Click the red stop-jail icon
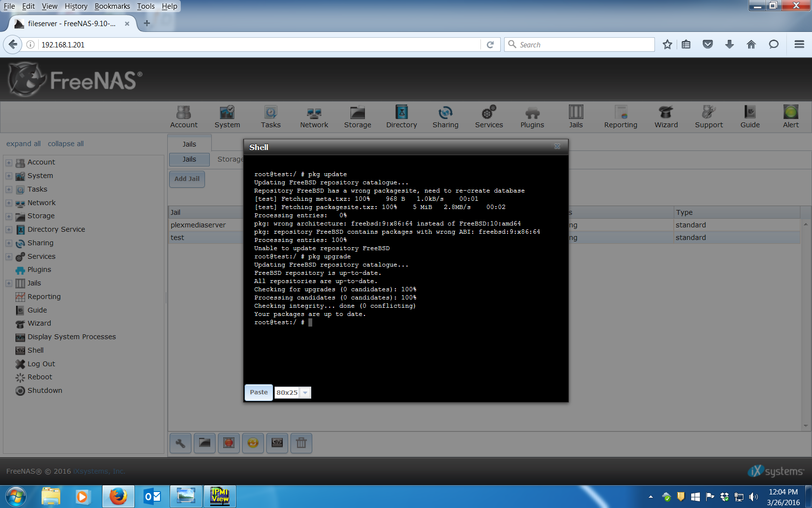The image size is (812, 508). 229,443
